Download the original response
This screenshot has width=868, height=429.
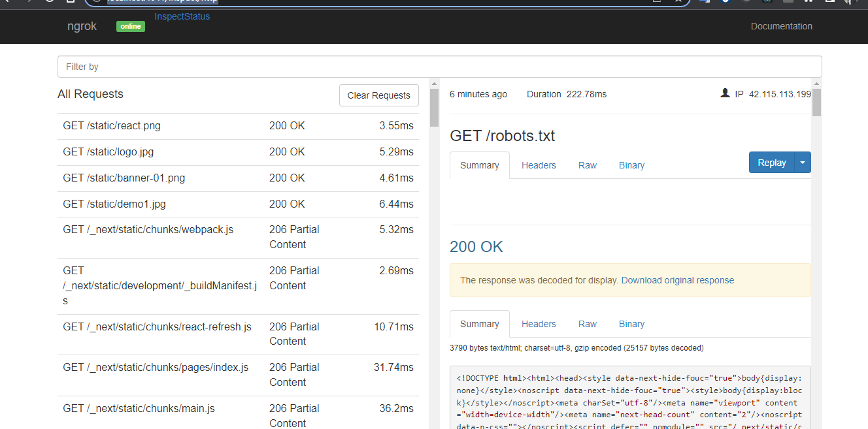point(677,280)
